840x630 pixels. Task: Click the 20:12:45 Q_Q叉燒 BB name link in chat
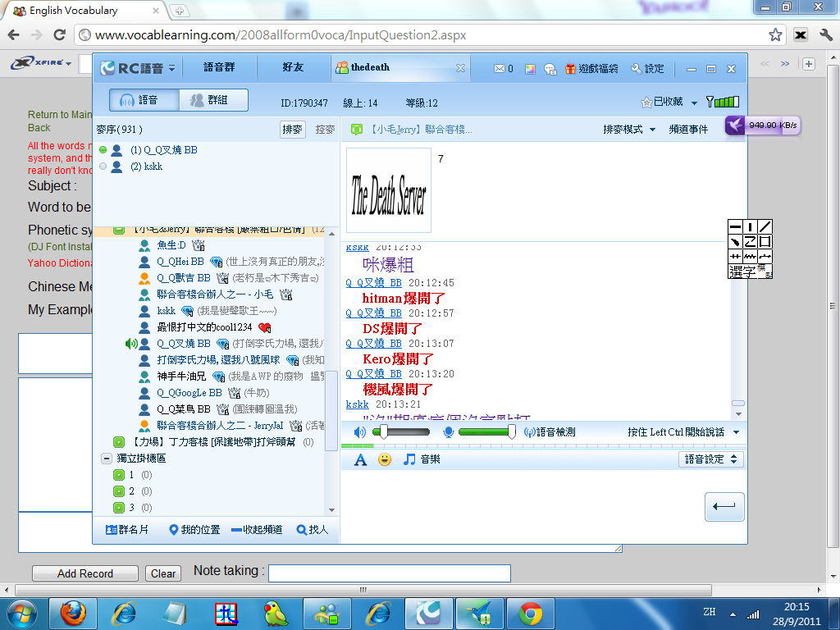point(373,283)
